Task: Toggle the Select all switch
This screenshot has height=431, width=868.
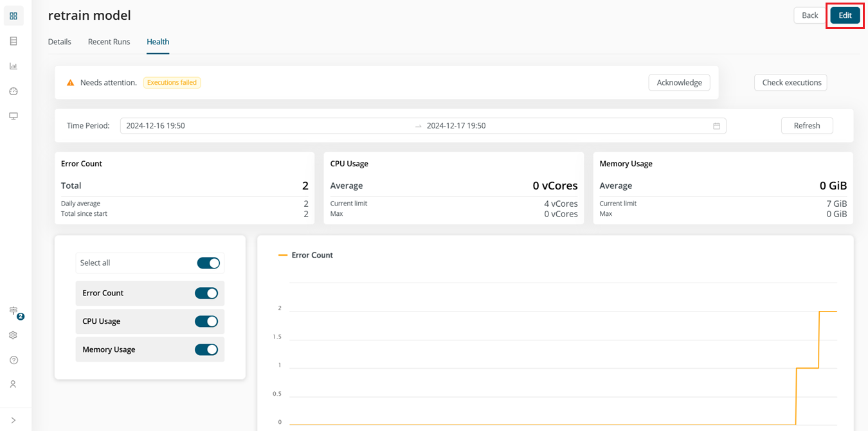Action: [x=208, y=263]
